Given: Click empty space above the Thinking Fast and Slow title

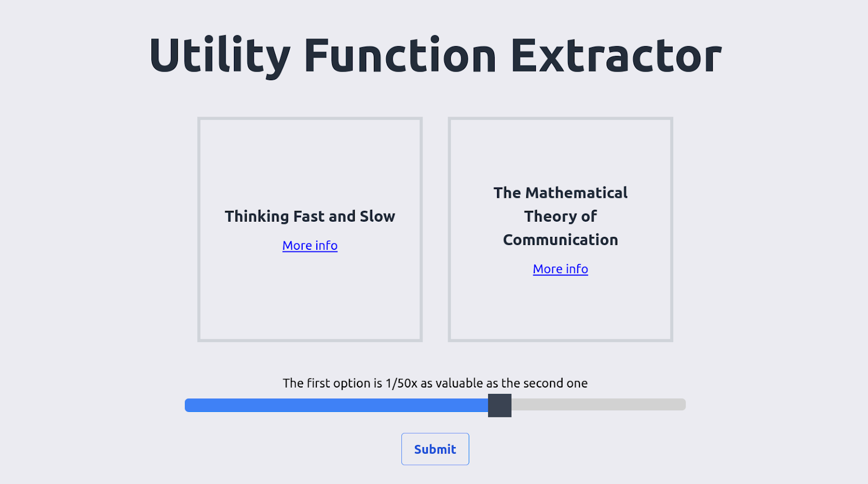Looking at the screenshot, I should click(310, 163).
